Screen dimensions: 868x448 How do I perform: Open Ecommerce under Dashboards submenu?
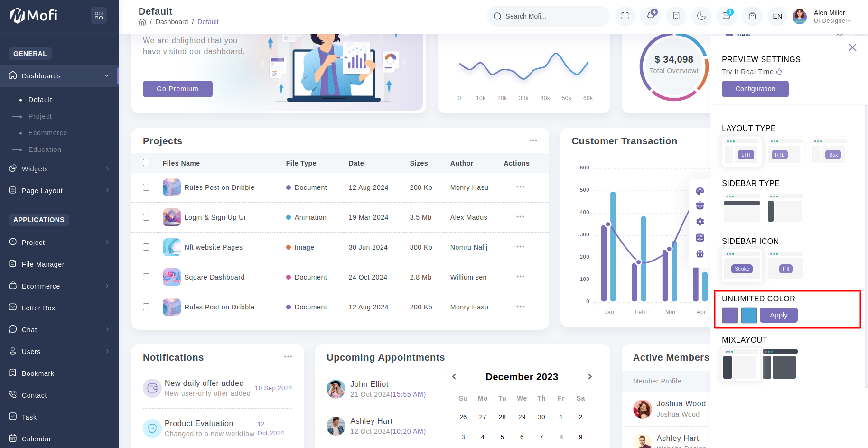pyautogui.click(x=47, y=133)
